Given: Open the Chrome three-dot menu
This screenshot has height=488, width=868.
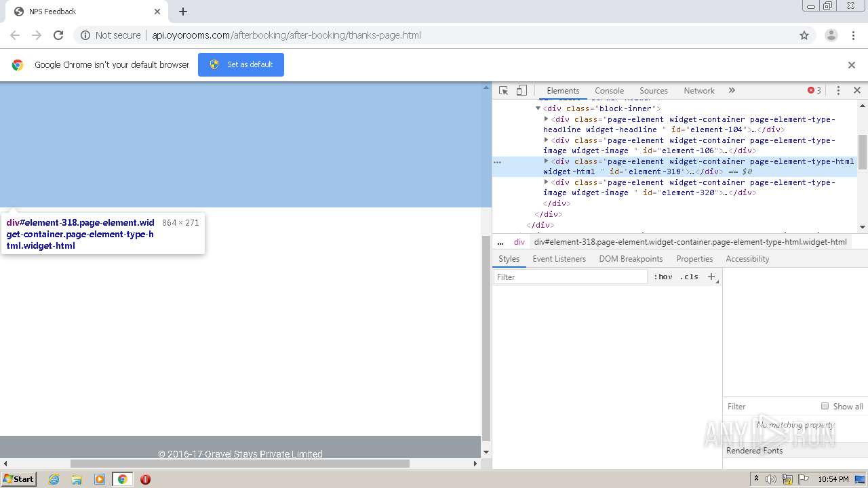Looking at the screenshot, I should pos(853,35).
